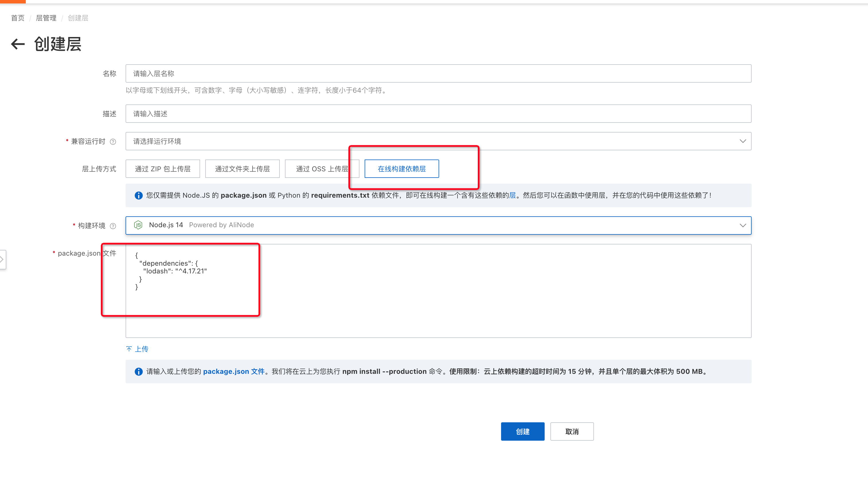Click the 取消 button
The image size is (868, 486).
[572, 431]
